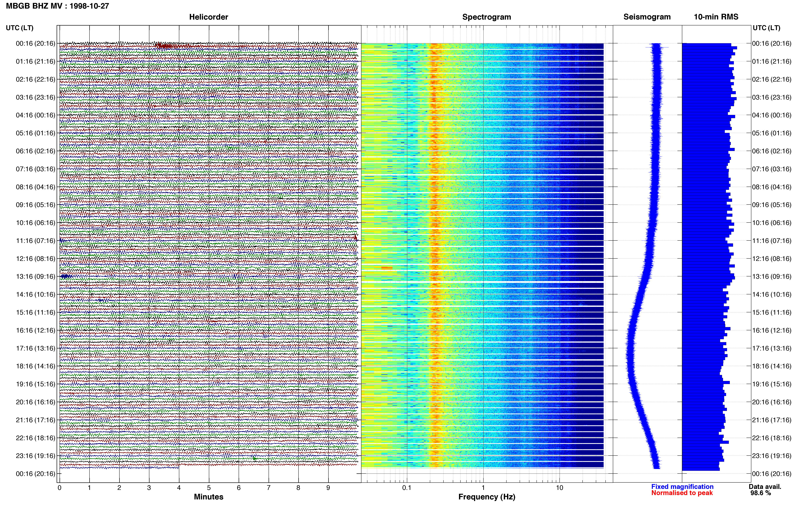Click Helicorder time label 03:16 (23:16)
812x508 pixels.
36,97
